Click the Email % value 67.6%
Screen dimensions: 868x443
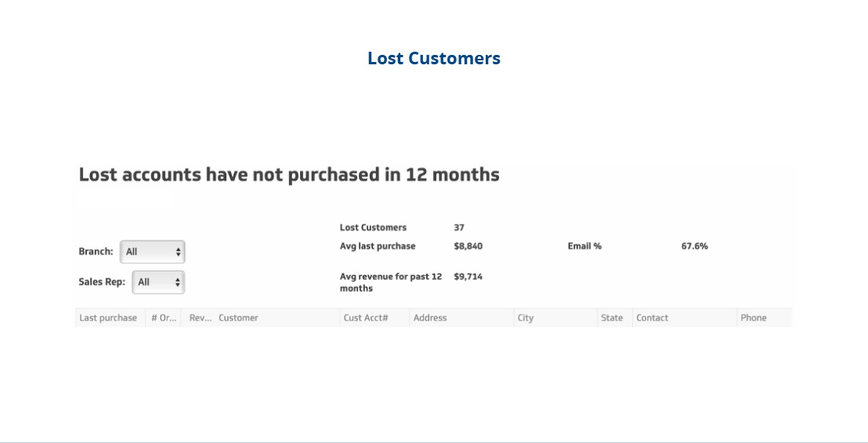695,246
